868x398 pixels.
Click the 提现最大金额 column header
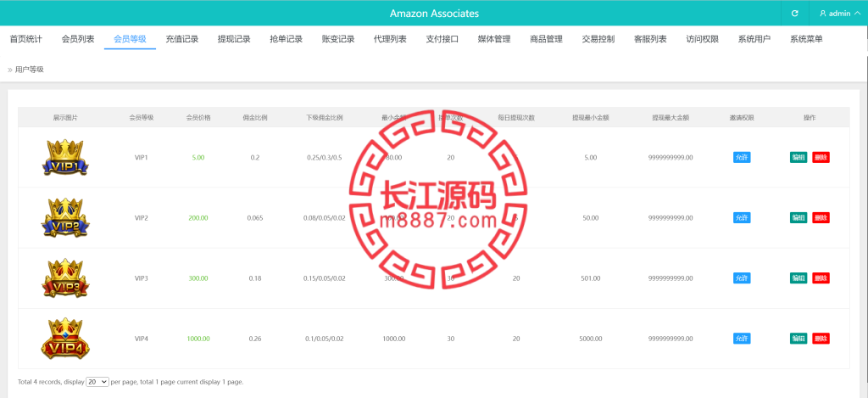tap(670, 117)
